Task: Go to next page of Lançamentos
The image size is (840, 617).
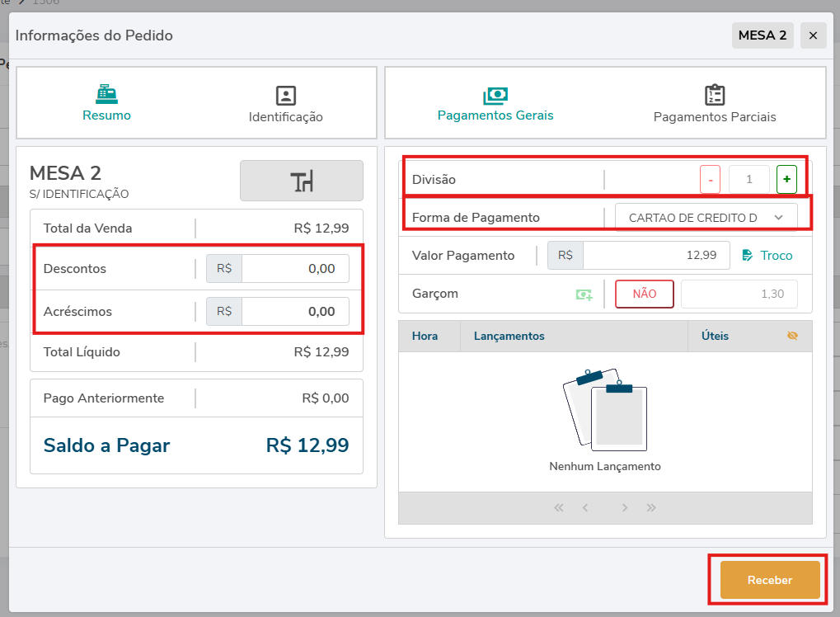Action: point(625,508)
